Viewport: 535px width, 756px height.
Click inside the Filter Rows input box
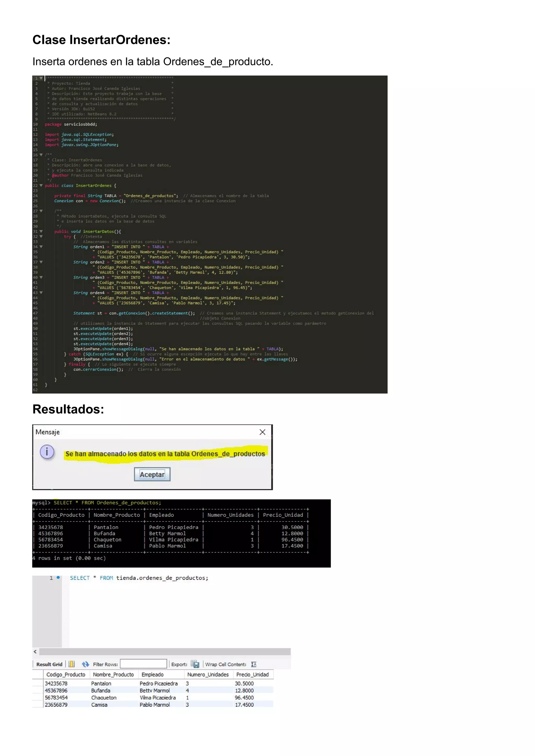143,664
